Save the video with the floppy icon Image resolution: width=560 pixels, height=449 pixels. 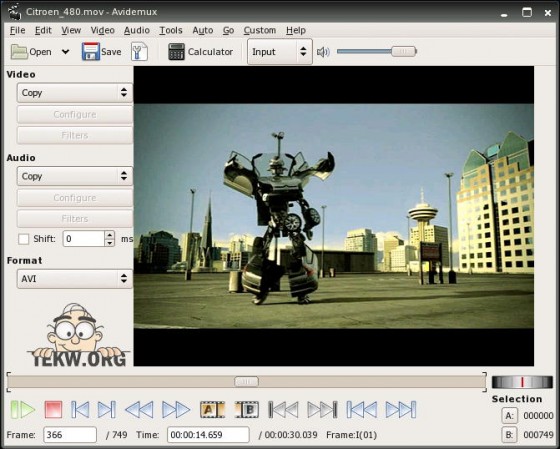click(91, 52)
